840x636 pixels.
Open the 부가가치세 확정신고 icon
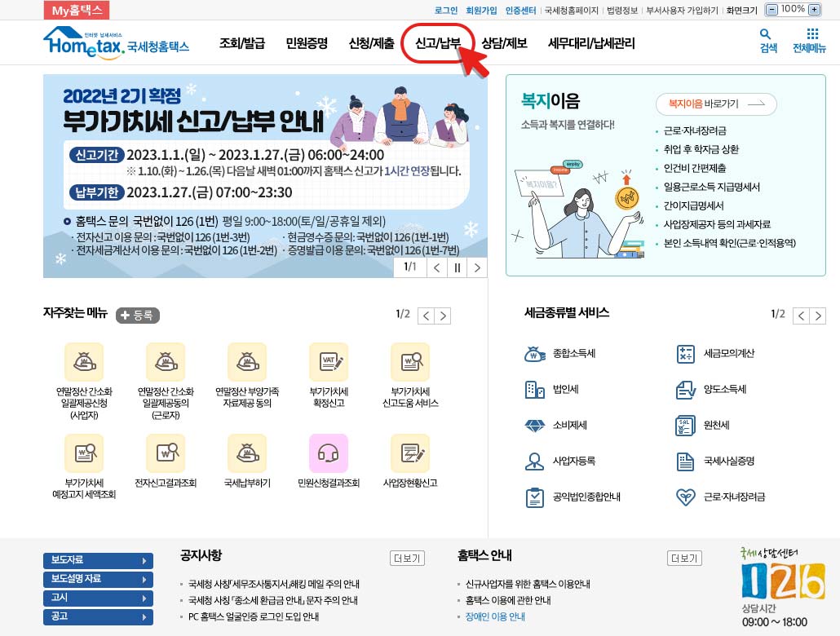tap(329, 361)
